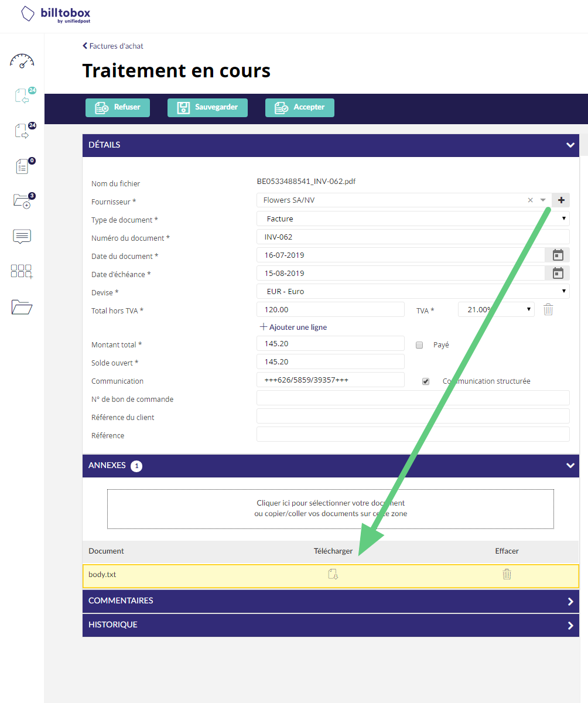Clear the Flowers SA/NV supplier selection
Screen dimensions: 588x703
pyautogui.click(x=531, y=200)
